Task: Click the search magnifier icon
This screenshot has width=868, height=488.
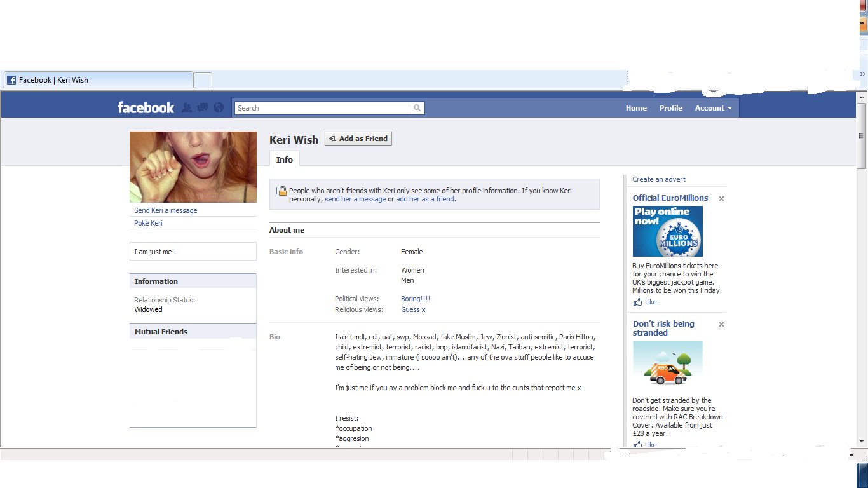Action: coord(417,108)
